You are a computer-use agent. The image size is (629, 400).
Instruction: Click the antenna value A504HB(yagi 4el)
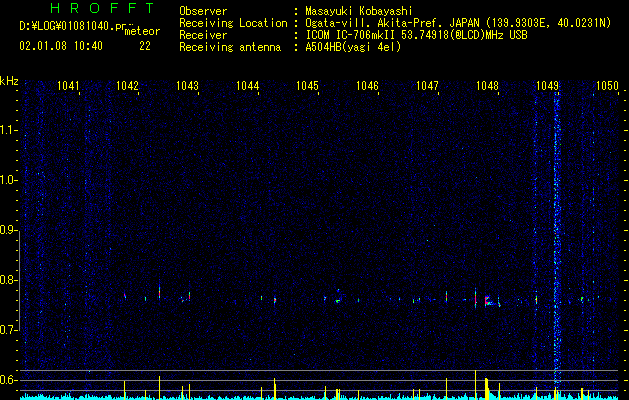pos(353,47)
